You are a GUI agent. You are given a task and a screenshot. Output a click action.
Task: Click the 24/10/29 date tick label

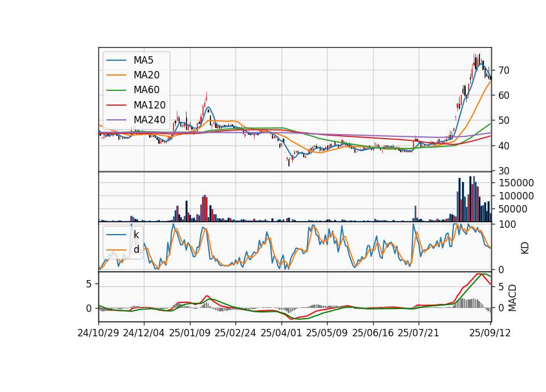coord(98,333)
